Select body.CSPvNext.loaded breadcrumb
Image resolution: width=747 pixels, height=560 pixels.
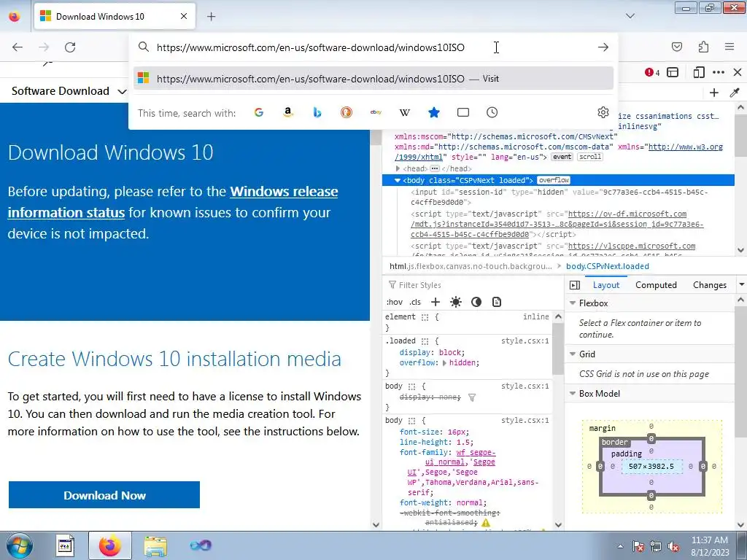[608, 267]
